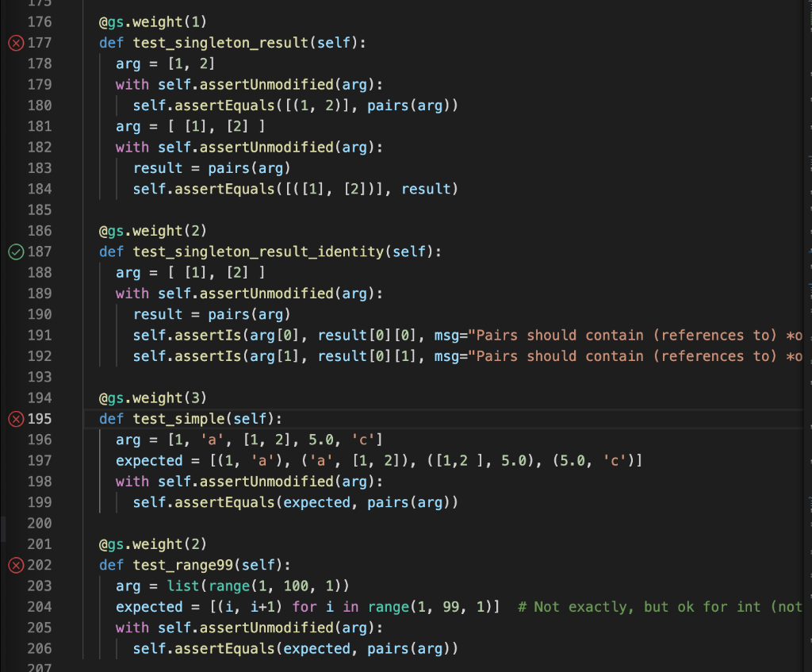Click the failure badge next to def test_singleton_result

point(15,43)
